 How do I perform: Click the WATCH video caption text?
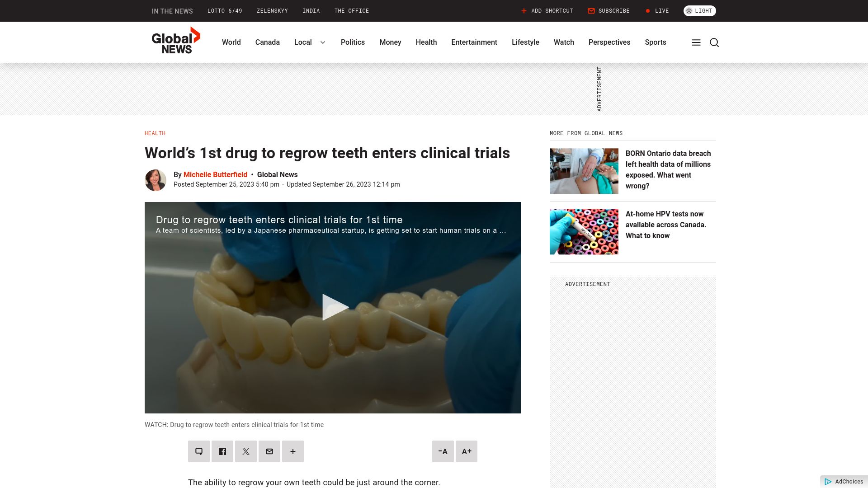(234, 425)
